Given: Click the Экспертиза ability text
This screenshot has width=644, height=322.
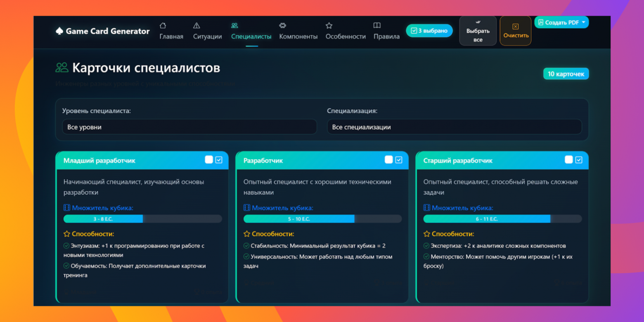Looking at the screenshot, I should (x=498, y=246).
